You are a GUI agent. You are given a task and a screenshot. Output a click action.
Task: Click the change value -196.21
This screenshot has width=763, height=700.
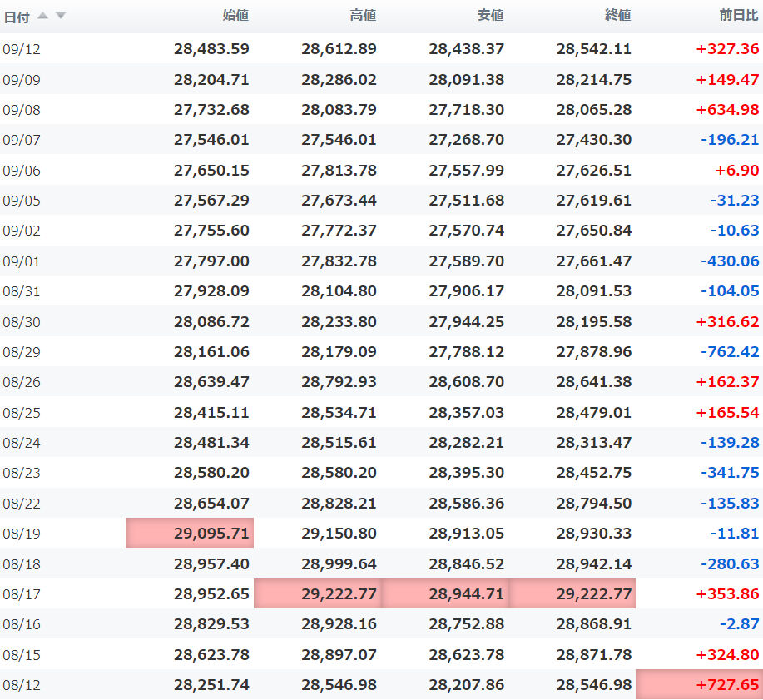coord(730,140)
